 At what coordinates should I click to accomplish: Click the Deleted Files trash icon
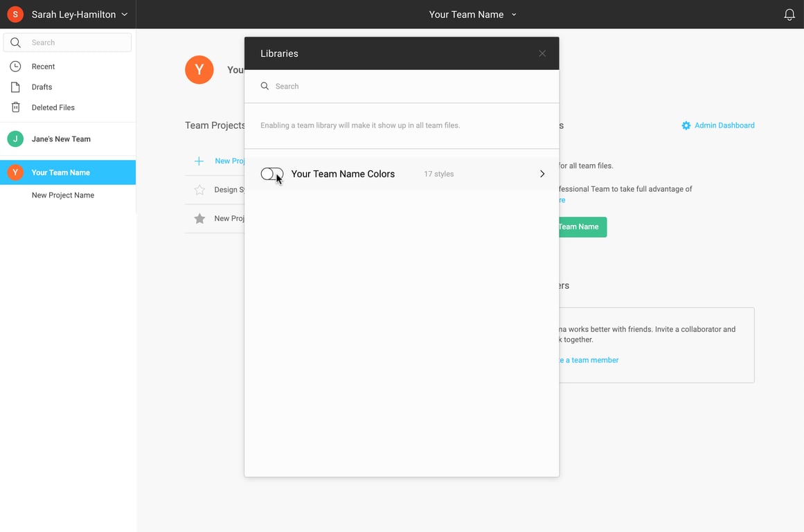[15, 107]
